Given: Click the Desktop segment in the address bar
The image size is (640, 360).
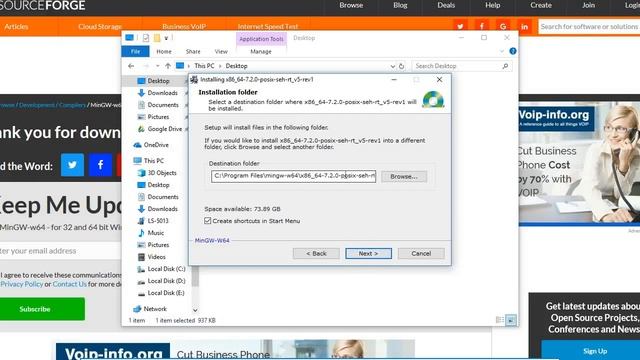Looking at the screenshot, I should point(236,66).
